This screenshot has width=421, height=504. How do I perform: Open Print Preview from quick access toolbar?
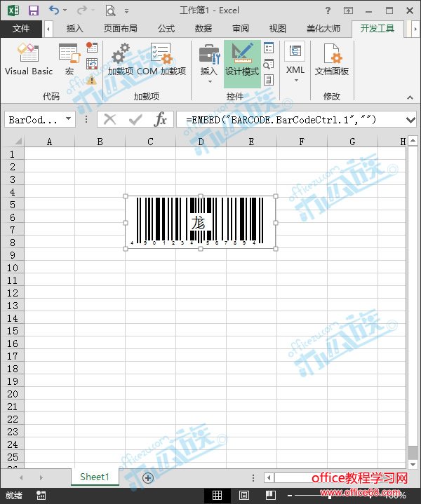[110, 11]
